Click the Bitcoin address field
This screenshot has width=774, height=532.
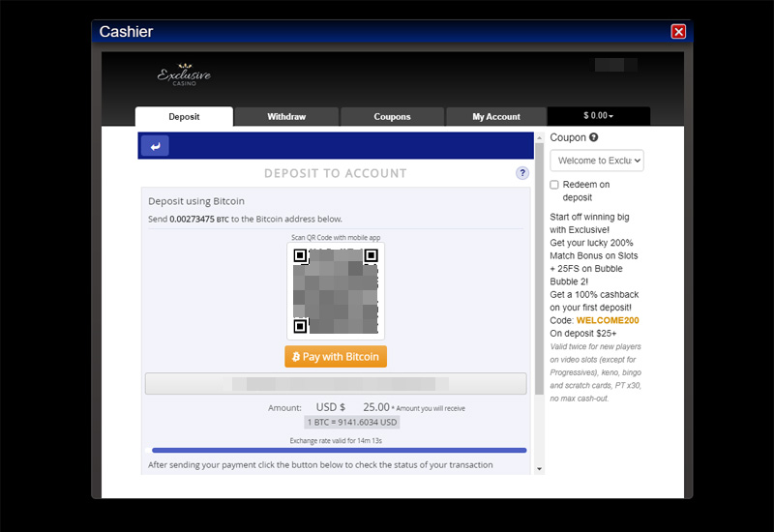[336, 383]
